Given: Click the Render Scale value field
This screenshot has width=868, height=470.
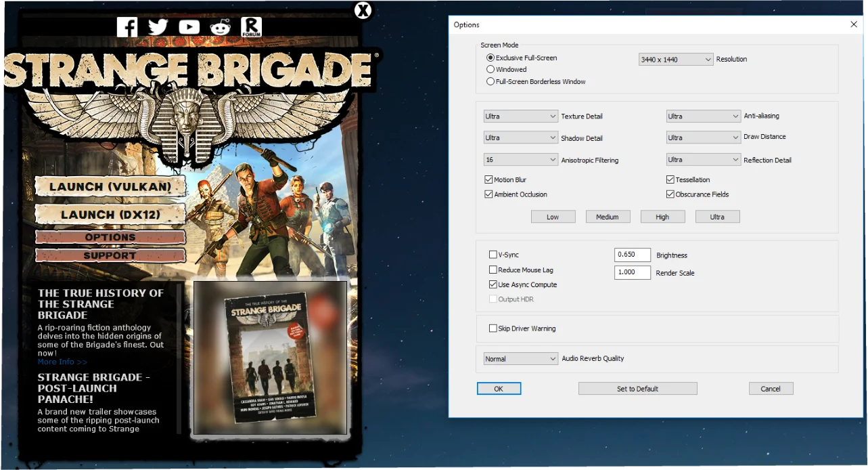Looking at the screenshot, I should click(632, 272).
